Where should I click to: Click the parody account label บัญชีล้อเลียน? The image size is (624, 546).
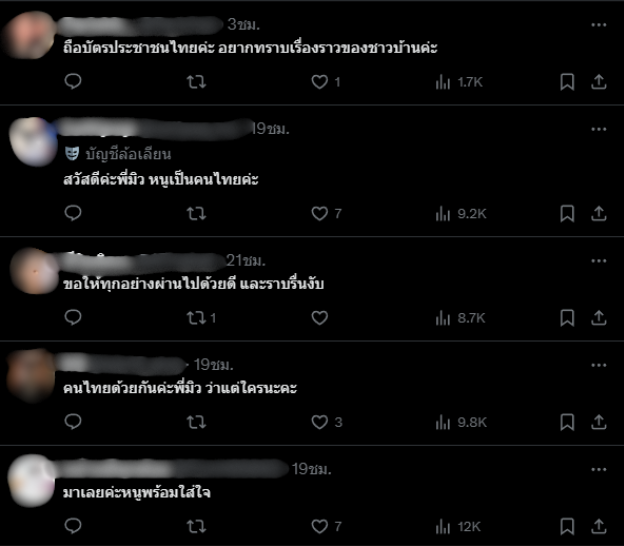coord(118,154)
